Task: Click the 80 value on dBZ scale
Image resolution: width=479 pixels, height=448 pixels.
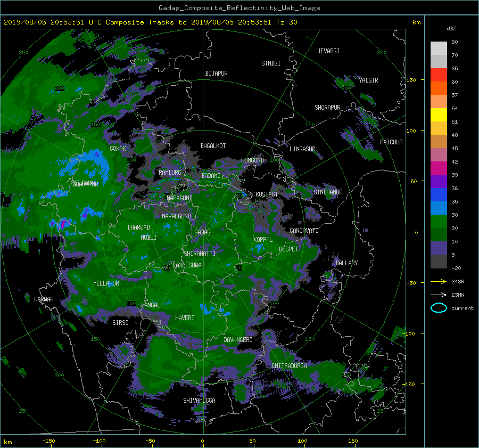Action: (455, 42)
